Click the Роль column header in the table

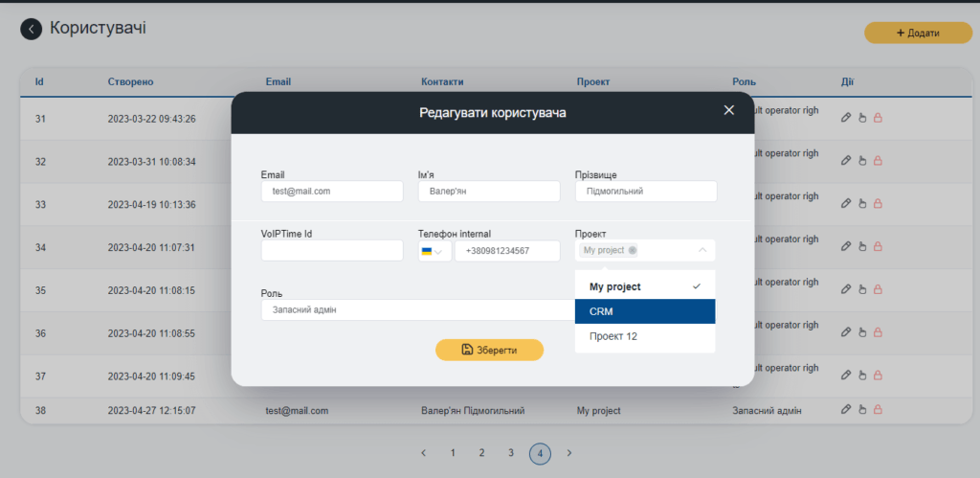744,82
